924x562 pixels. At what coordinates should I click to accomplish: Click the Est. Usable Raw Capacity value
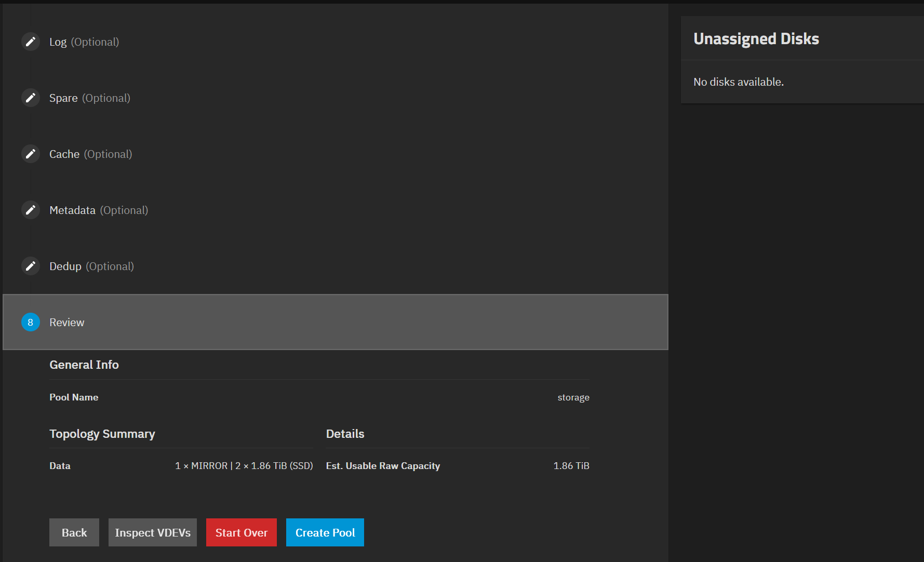(571, 465)
